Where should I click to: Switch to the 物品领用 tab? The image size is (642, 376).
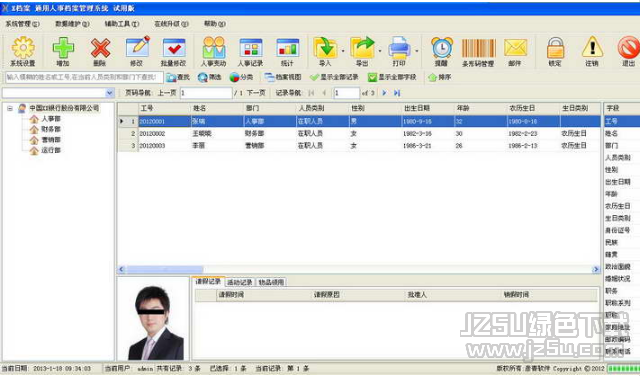271,282
